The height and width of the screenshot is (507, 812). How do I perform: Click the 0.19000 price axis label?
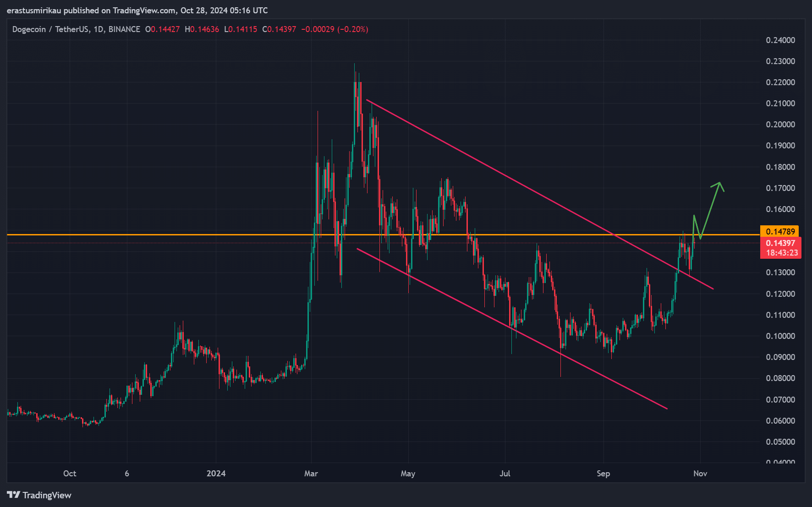[x=780, y=146]
